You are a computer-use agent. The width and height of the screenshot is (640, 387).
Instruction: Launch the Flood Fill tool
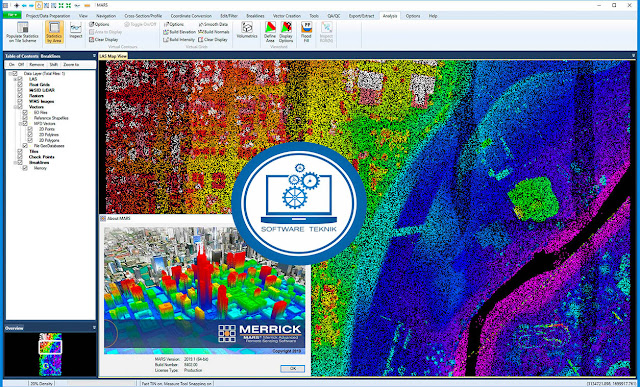pos(306,32)
